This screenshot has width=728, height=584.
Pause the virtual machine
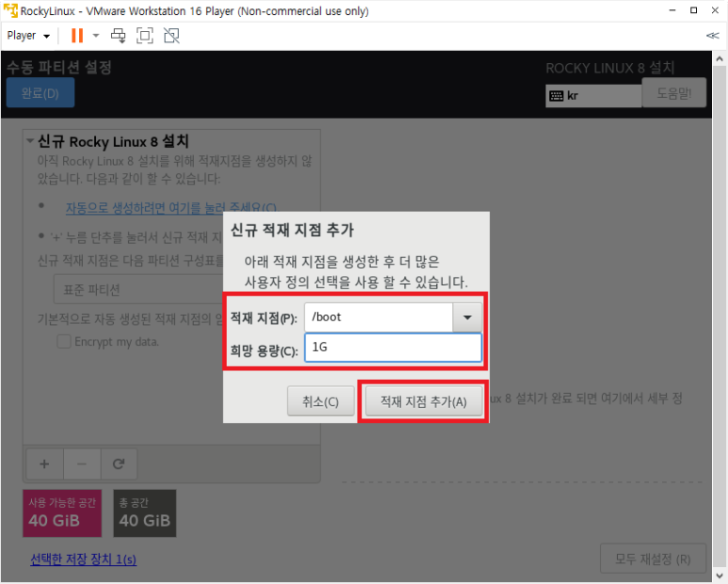pos(77,36)
